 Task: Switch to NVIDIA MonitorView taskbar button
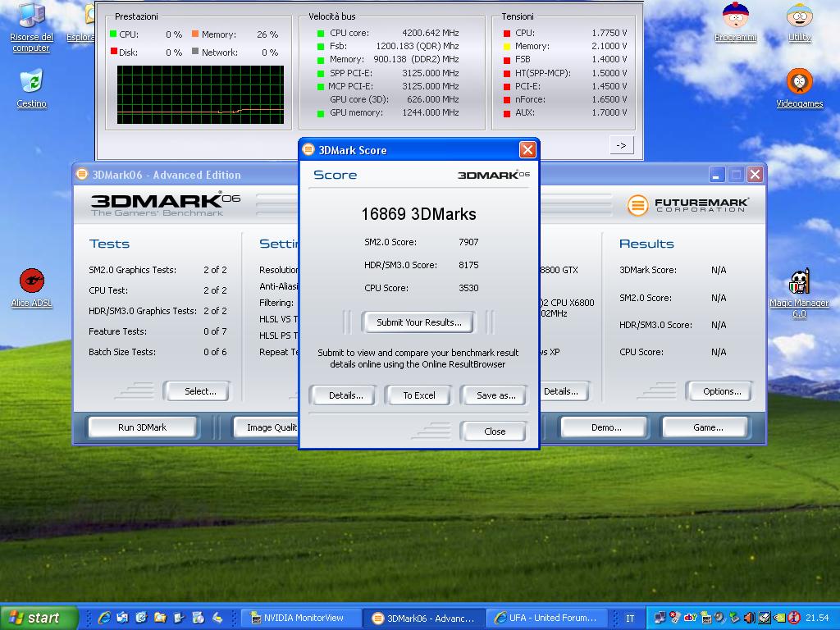click(x=300, y=618)
